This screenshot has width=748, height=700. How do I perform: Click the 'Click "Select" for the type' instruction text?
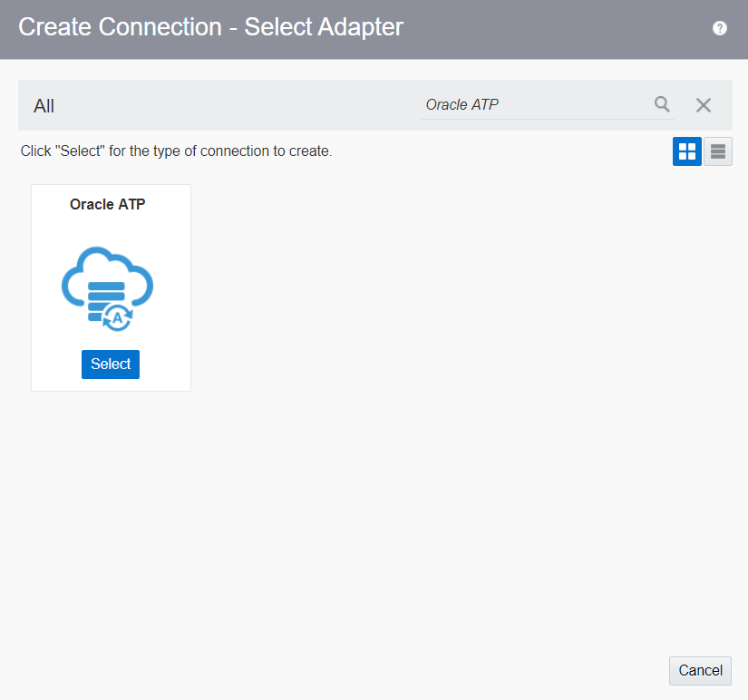click(176, 151)
